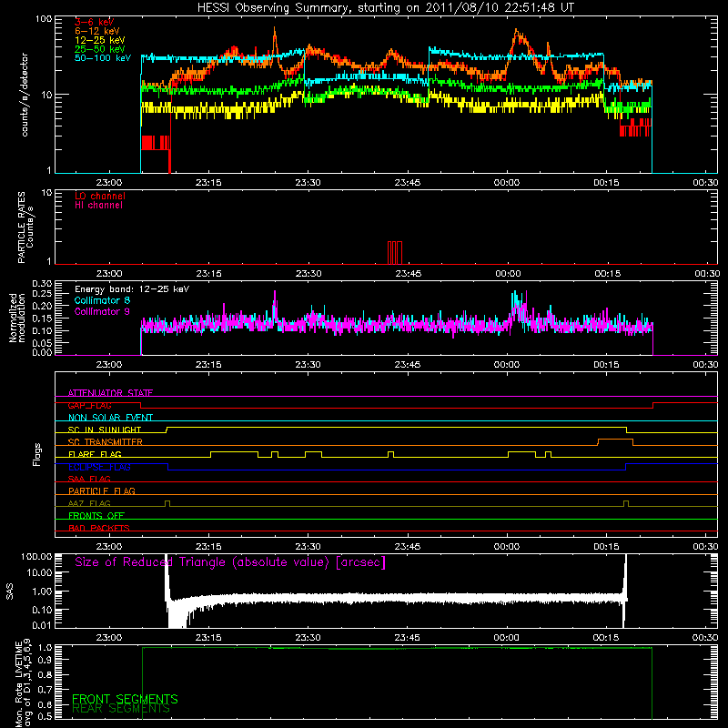728x728 pixels.
Task: Select the NON_SOLAR_EVENT flag label
Action: tap(110, 418)
